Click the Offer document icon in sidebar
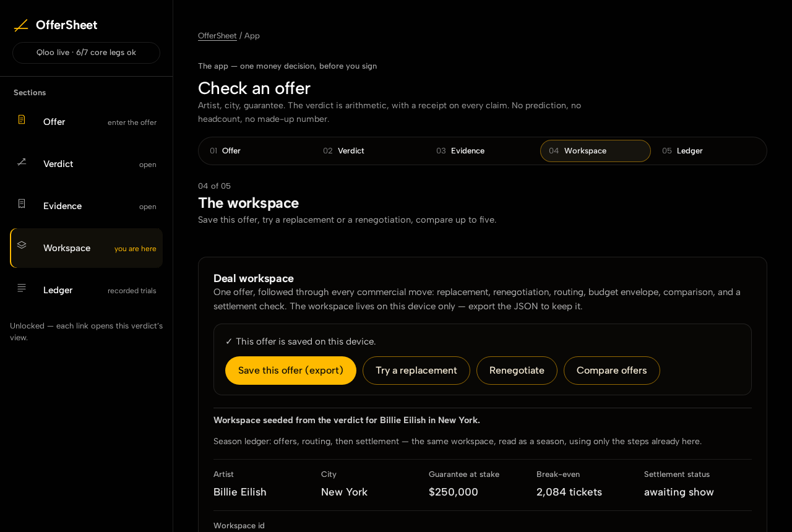792x532 pixels. pyautogui.click(x=22, y=119)
